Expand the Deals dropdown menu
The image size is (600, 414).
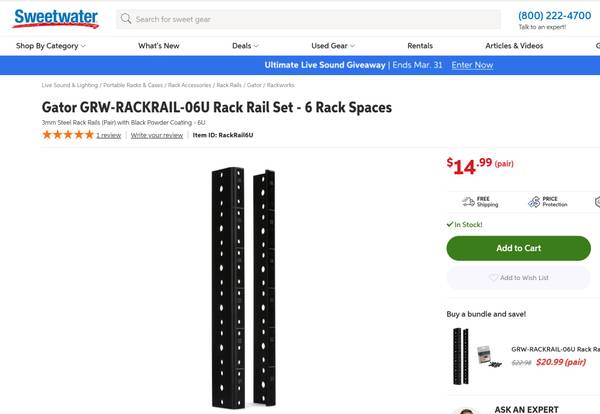pyautogui.click(x=245, y=46)
